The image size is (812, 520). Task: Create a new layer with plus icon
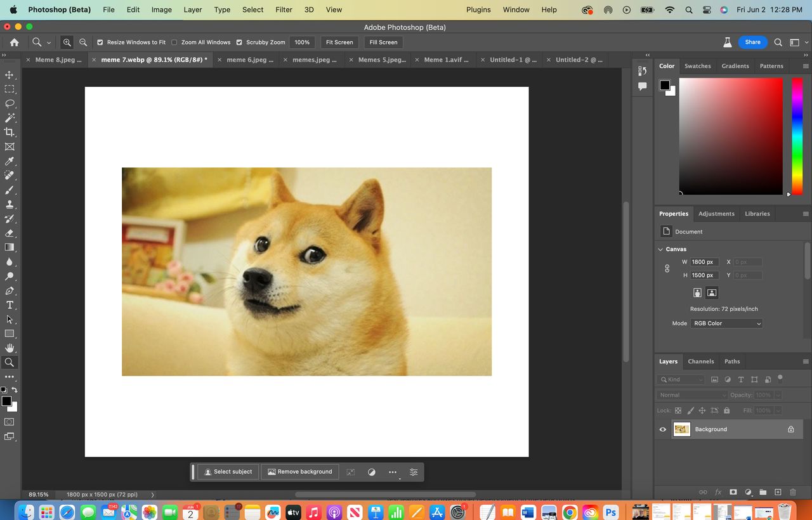tap(778, 492)
